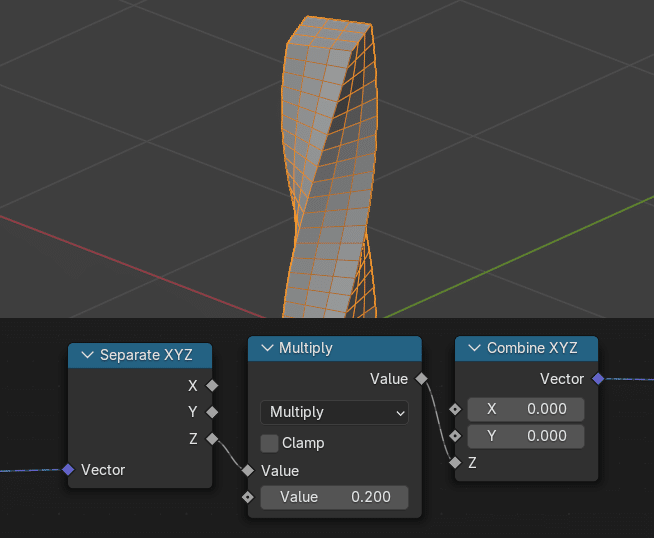Click the Value 0.200 field
The height and width of the screenshot is (538, 654).
pyautogui.click(x=334, y=497)
